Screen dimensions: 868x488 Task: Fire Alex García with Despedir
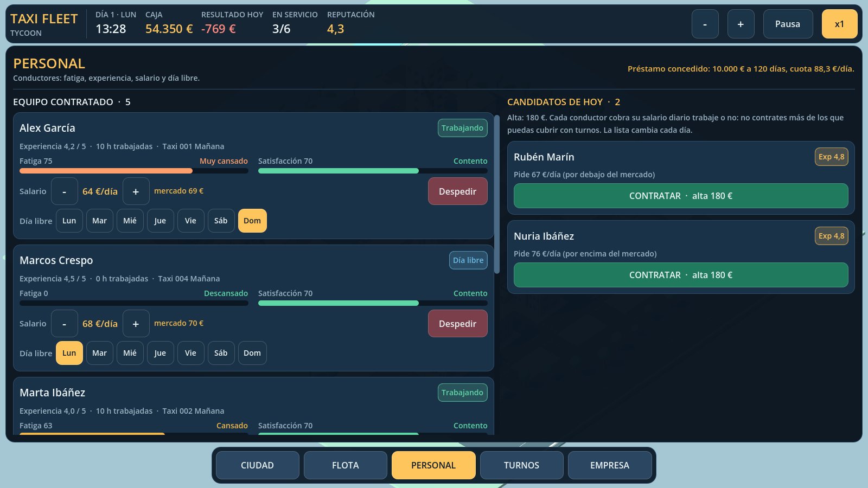point(457,191)
